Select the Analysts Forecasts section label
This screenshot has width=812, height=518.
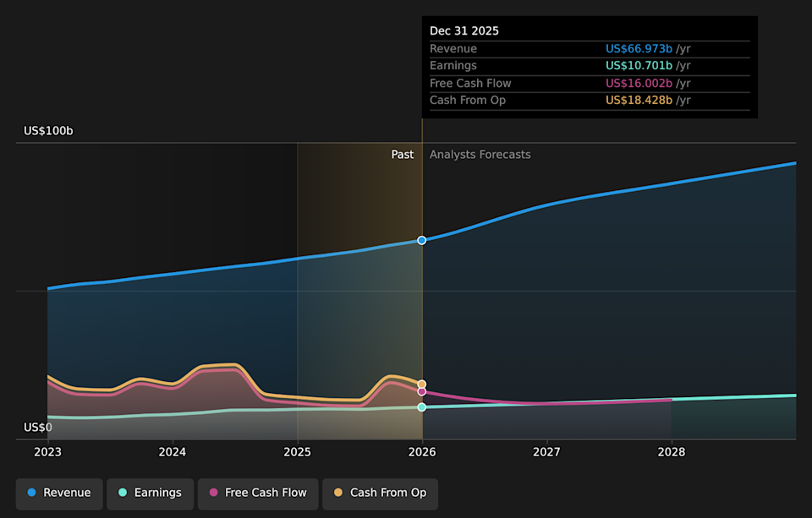coord(480,154)
